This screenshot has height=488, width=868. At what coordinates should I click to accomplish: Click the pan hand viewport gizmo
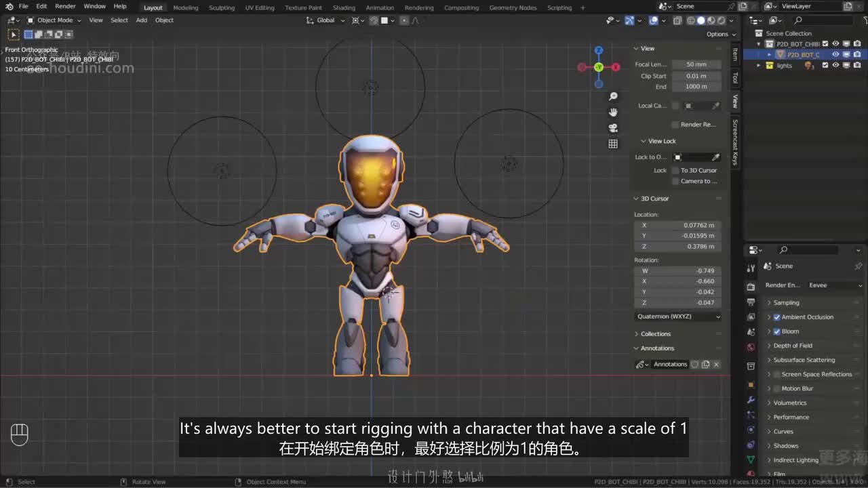pyautogui.click(x=613, y=112)
